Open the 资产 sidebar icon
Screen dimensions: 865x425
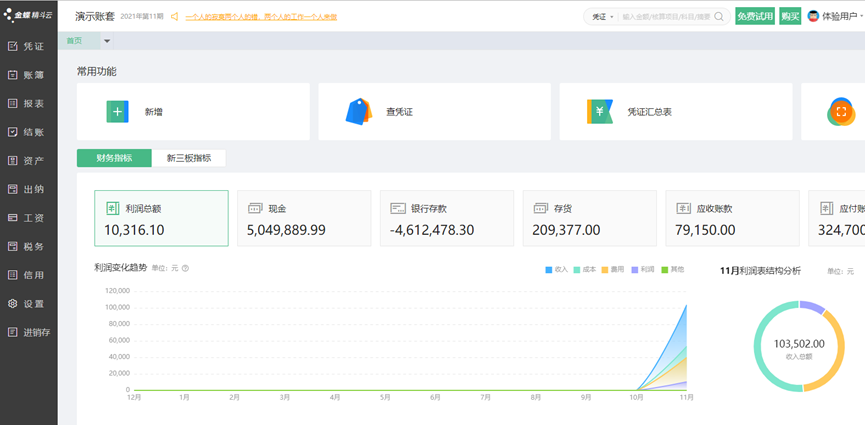13,161
